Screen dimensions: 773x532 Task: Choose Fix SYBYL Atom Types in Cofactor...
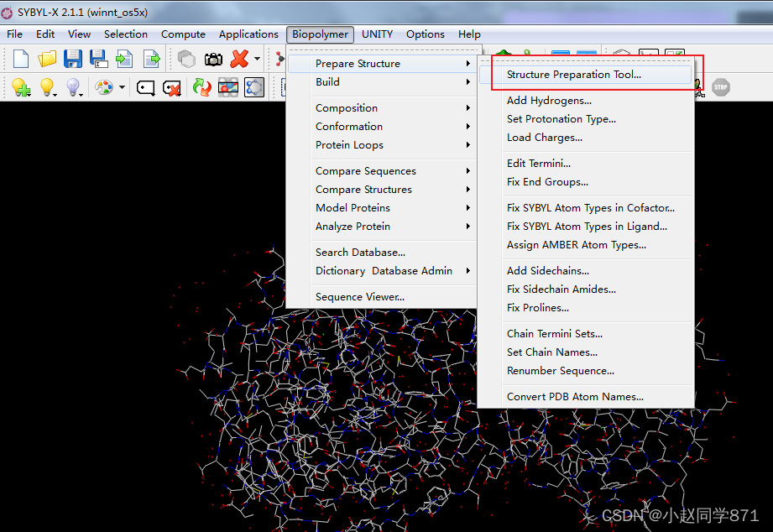[586, 208]
